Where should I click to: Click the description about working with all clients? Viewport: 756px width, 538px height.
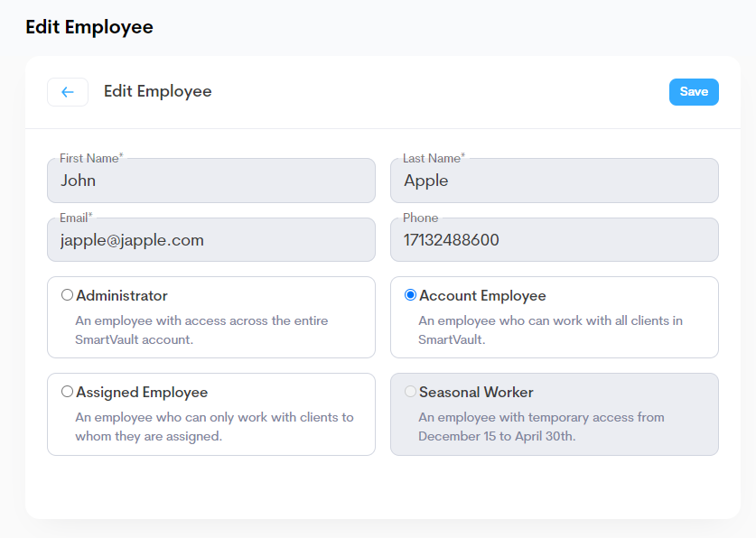(x=549, y=329)
